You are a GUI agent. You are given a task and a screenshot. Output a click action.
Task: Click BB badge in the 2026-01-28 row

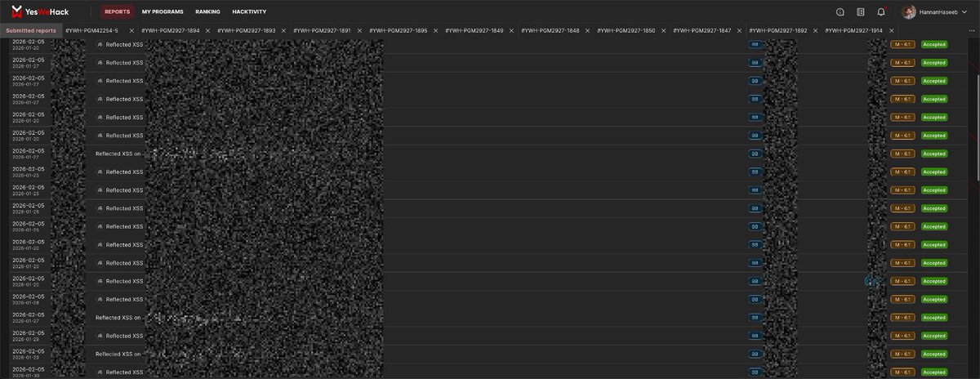tap(755, 300)
